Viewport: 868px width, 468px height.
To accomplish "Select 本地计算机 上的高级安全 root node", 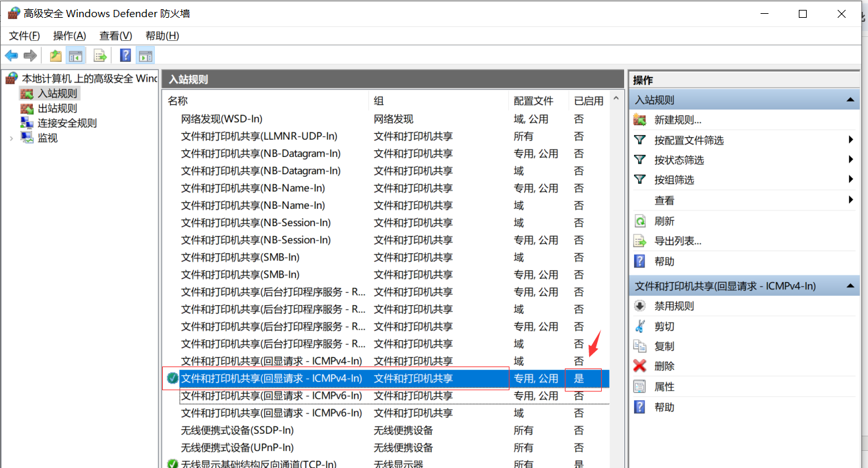I will (90, 78).
